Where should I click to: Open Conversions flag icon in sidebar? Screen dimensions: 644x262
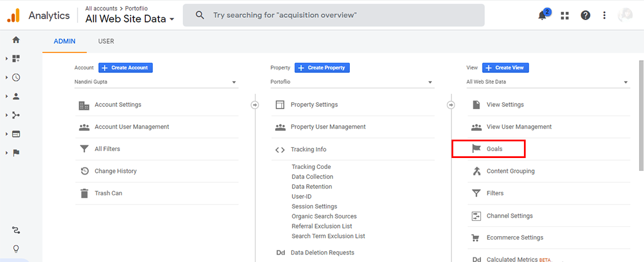pyautogui.click(x=16, y=153)
